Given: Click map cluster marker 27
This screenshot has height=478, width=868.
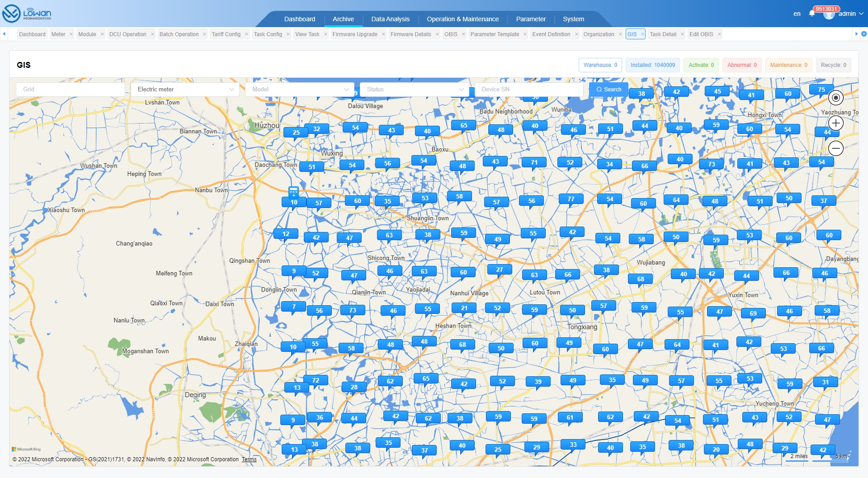Looking at the screenshot, I should (x=500, y=270).
